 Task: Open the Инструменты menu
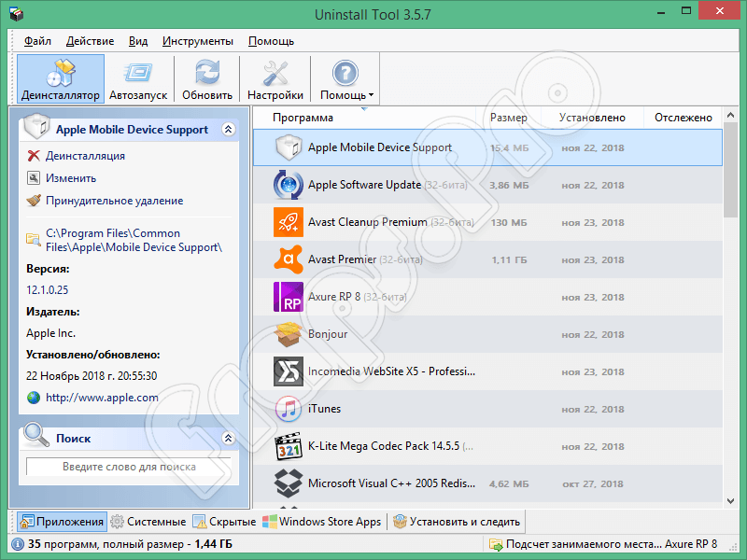[x=198, y=41]
